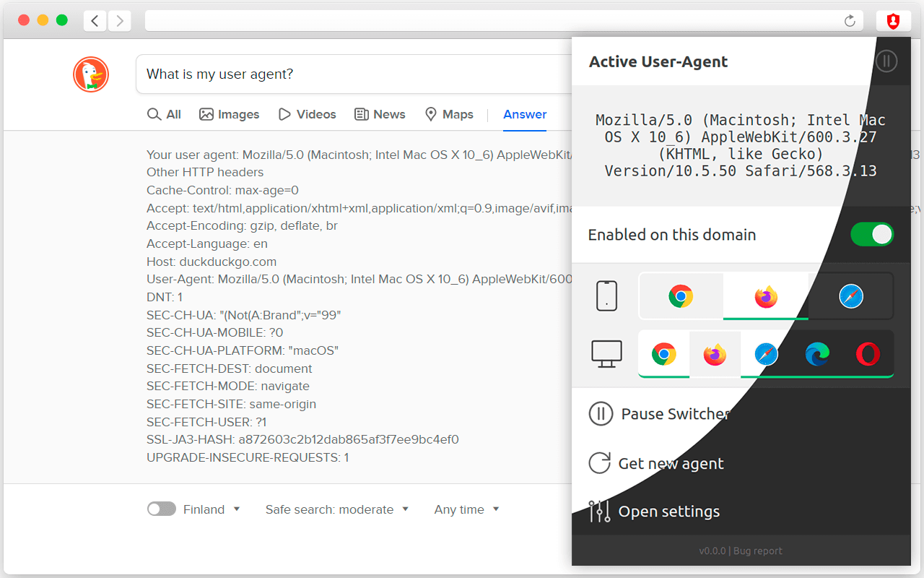Disable the user agent on this domain

pos(872,234)
